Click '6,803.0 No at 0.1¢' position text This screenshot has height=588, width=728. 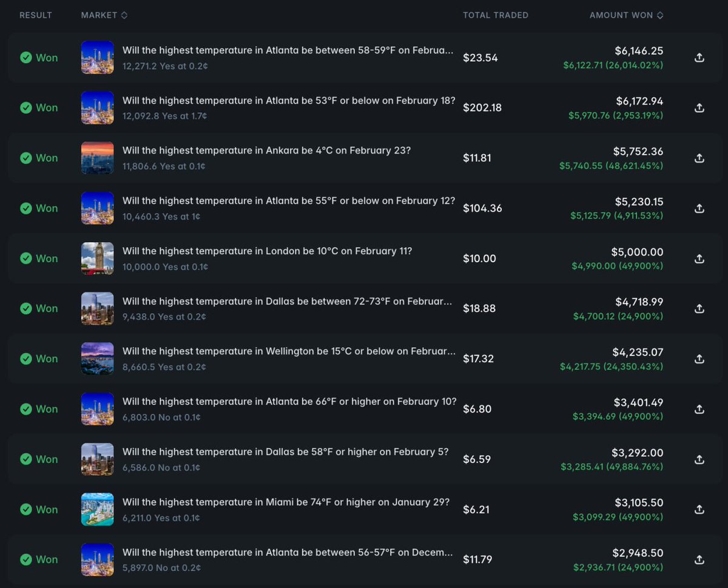[161, 417]
